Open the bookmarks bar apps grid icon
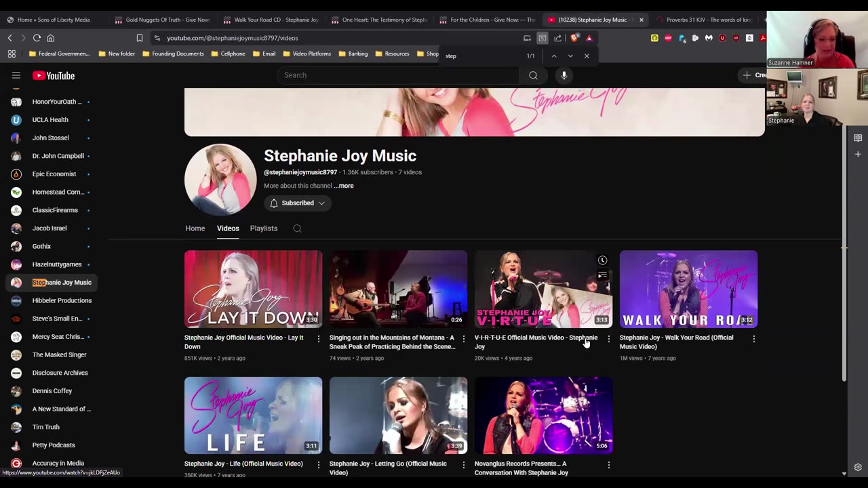Screen dimensions: 868x488 tap(12, 54)
